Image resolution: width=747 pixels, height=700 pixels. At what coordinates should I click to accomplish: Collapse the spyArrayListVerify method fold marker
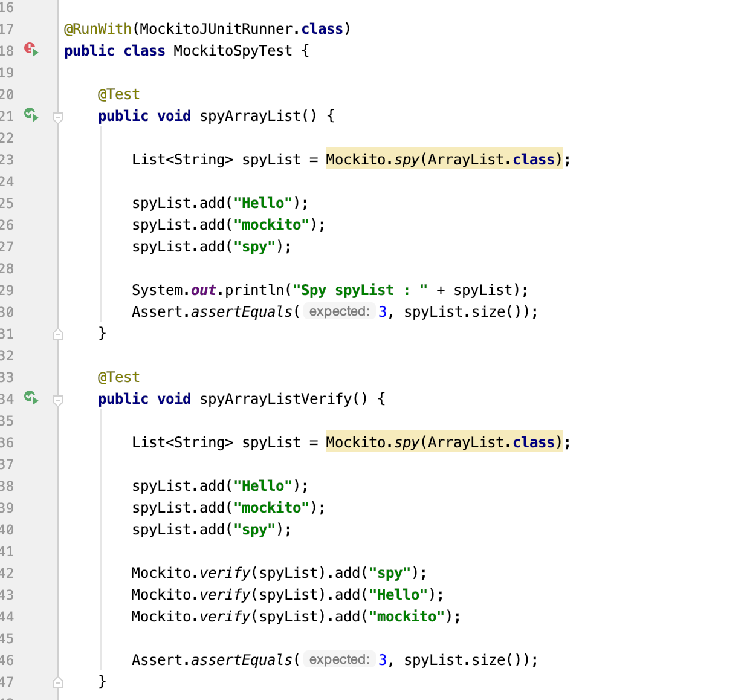pos(58,400)
